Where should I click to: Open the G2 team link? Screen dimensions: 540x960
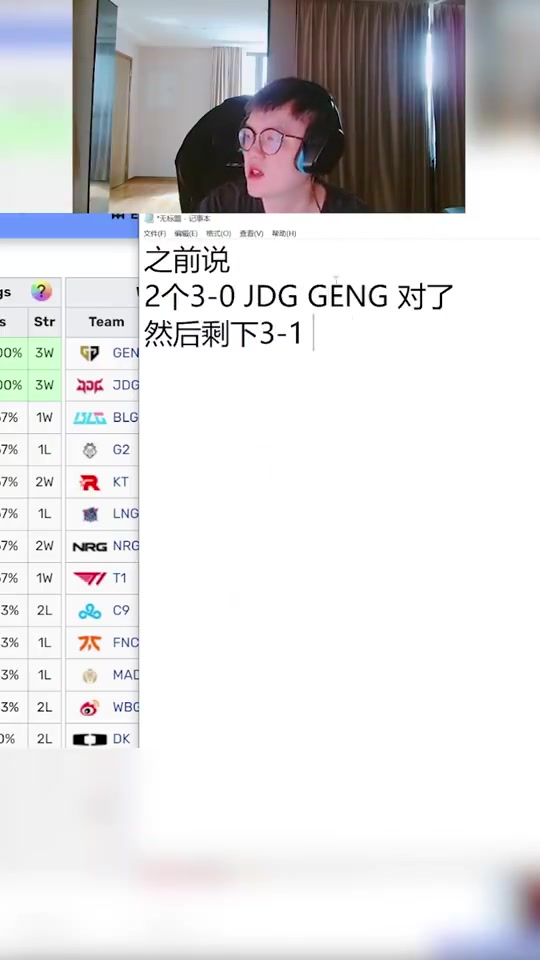(x=121, y=450)
